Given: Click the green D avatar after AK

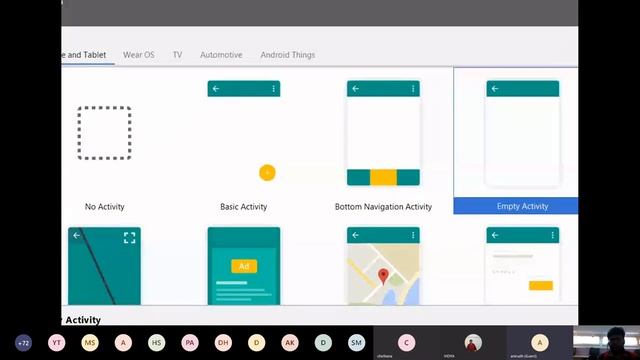Looking at the screenshot, I should (323, 343).
